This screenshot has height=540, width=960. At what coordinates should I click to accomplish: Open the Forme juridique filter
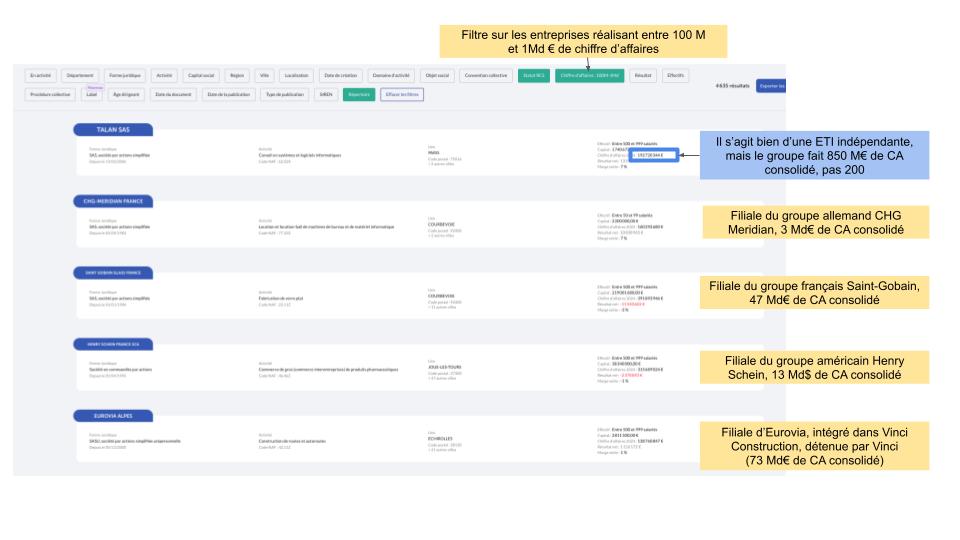126,76
